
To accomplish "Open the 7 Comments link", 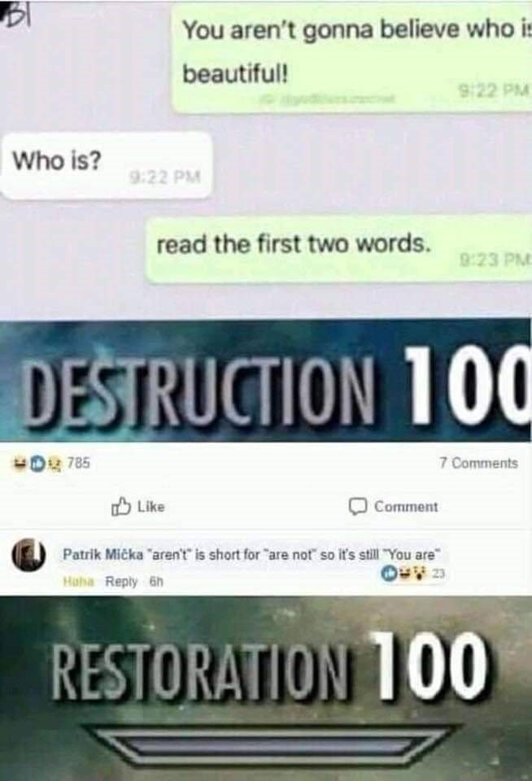I will coord(478,463).
